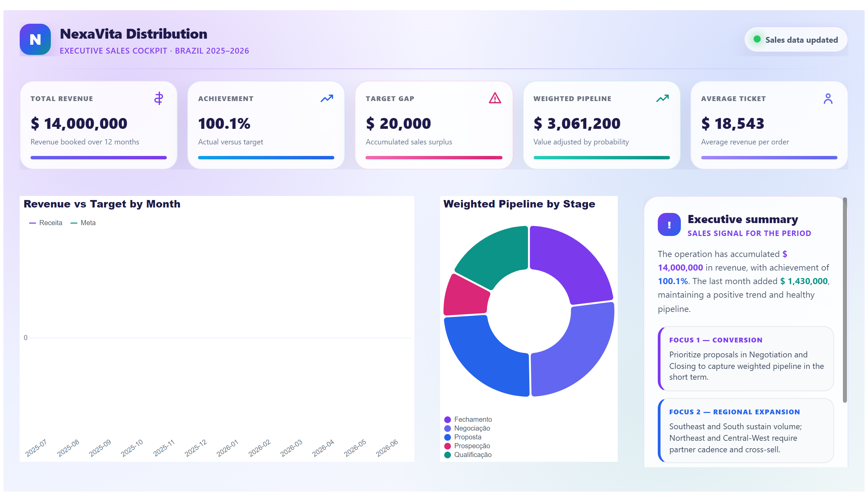
Task: Click the Executive Sales Cockpit subtitle
Action: [x=154, y=51]
